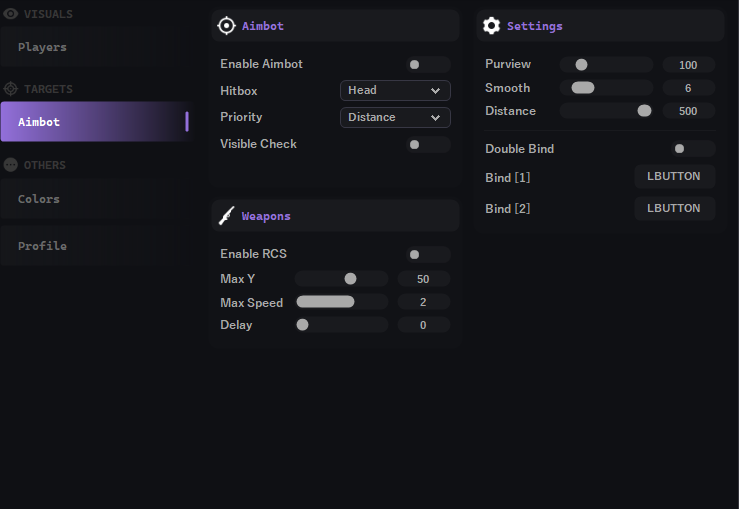This screenshot has height=509, width=739.
Task: Click the crosshair icon beside Targets
Action: [x=11, y=89]
